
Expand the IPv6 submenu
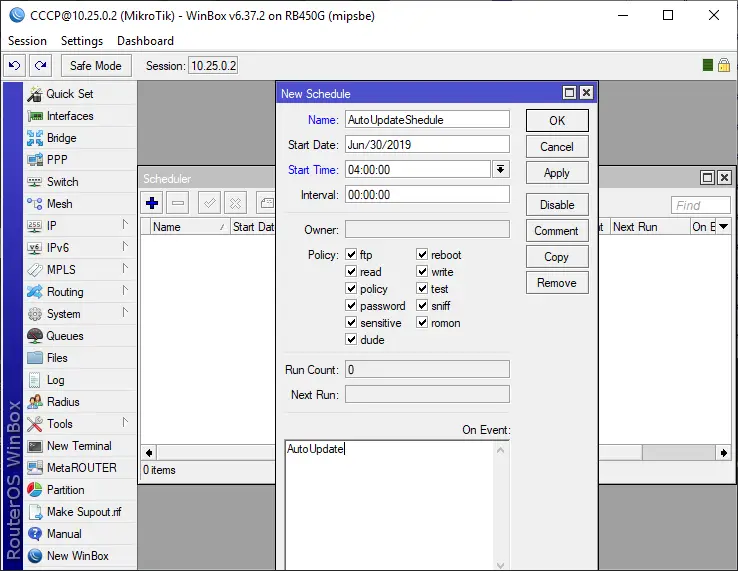(x=125, y=247)
